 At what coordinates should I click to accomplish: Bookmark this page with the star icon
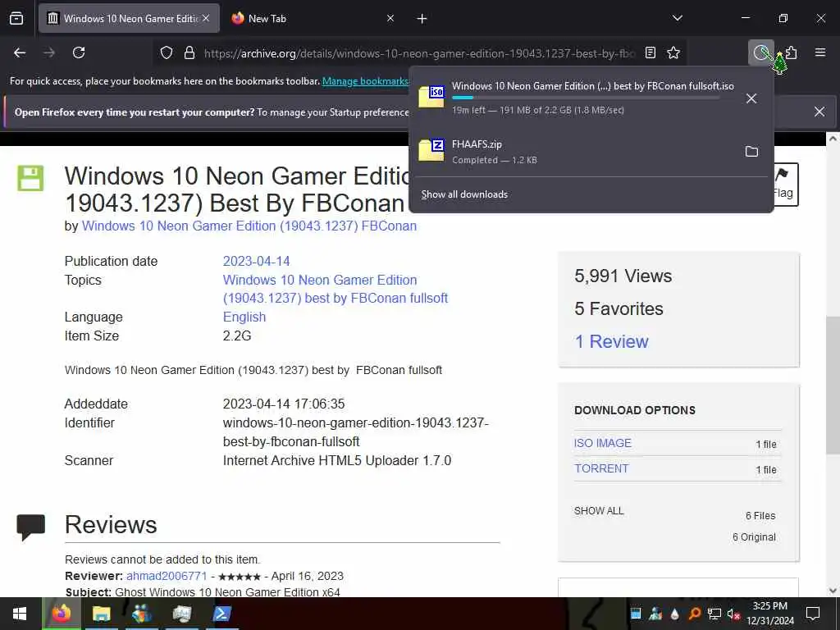pos(673,52)
